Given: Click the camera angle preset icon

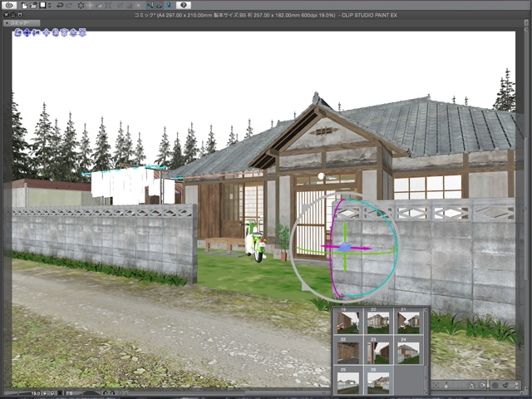Looking at the screenshot, I should pyautogui.click(x=471, y=385).
